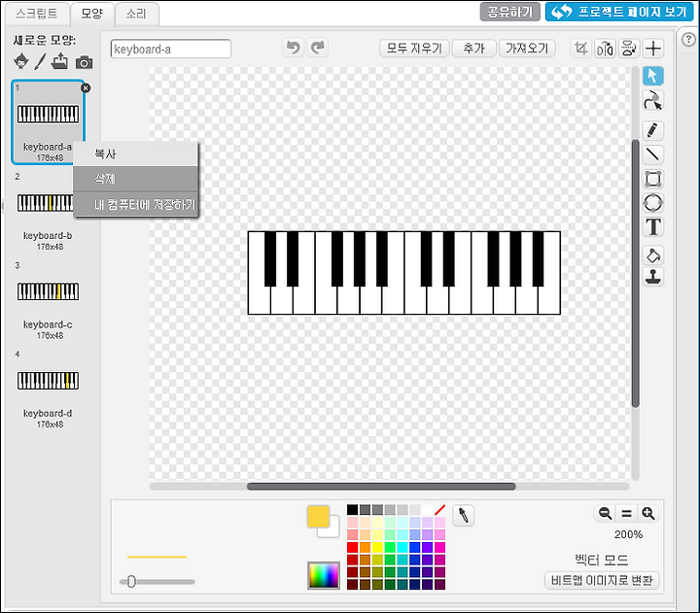Image resolution: width=700 pixels, height=613 pixels.
Task: Click the 추가 button
Action: 473,49
